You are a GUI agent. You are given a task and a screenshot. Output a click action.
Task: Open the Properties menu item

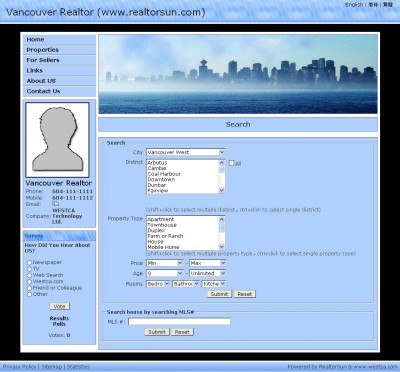coord(59,50)
